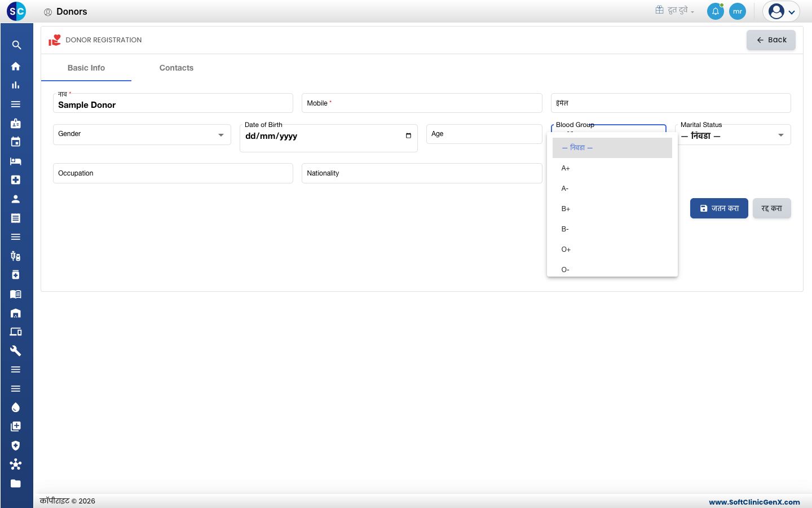812x508 pixels.
Task: Open the search icon in sidebar
Action: [x=16, y=45]
